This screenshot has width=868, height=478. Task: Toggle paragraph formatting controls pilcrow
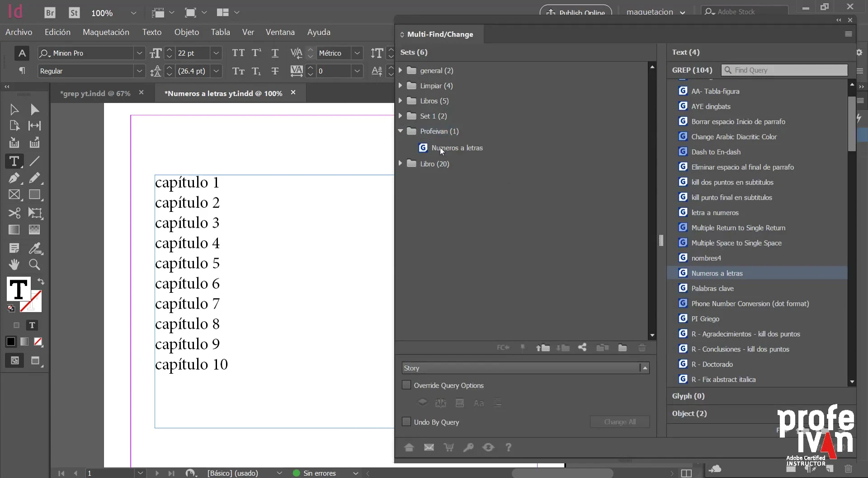click(x=22, y=70)
